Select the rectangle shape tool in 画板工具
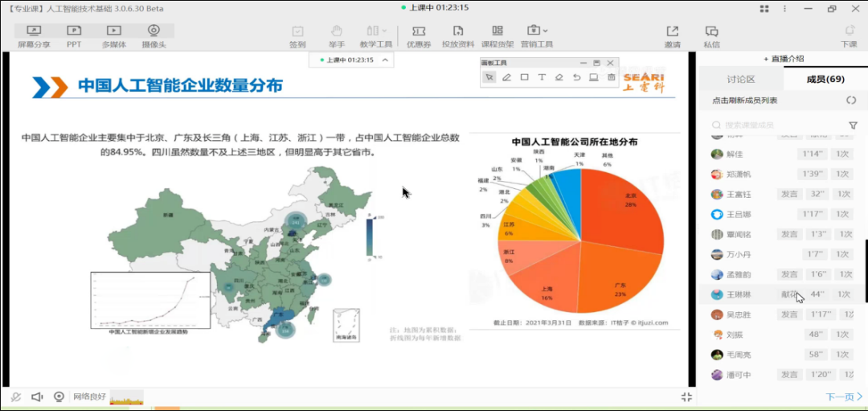 tap(524, 77)
